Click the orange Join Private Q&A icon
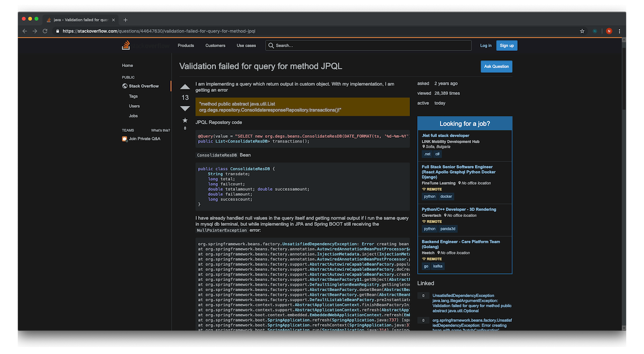644x354 pixels. pyautogui.click(x=125, y=139)
